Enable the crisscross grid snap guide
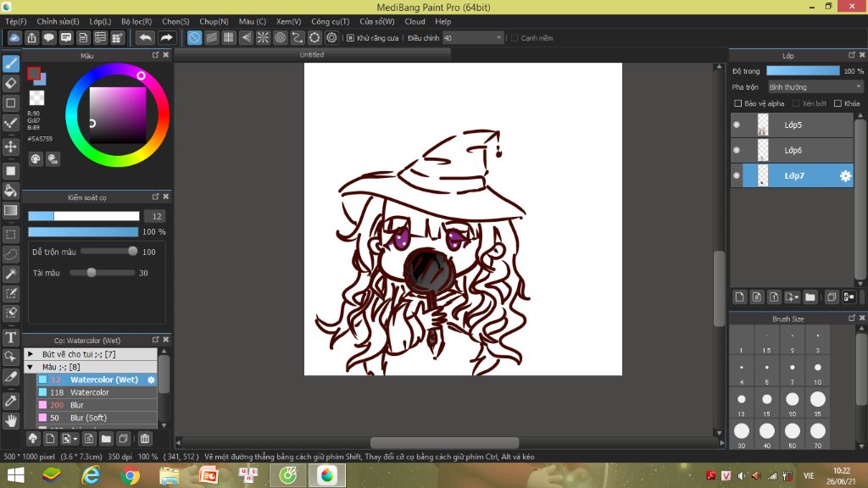The height and width of the screenshot is (488, 868). pyautogui.click(x=229, y=37)
